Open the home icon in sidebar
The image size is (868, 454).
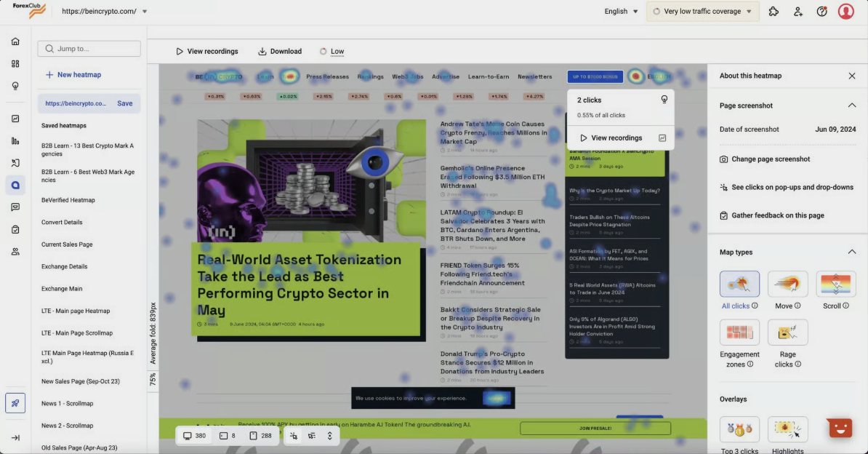point(15,41)
